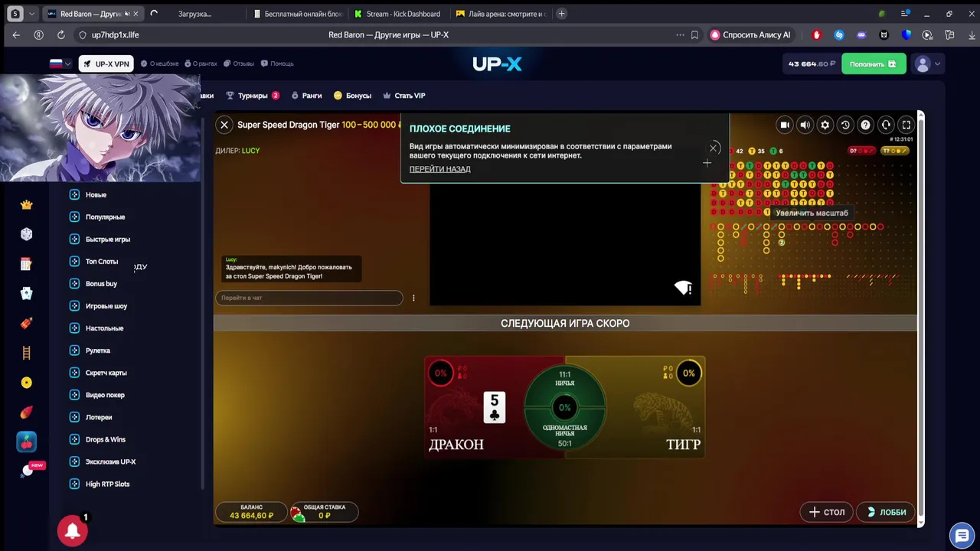Click the game panel vertical scrollbar
Viewport: 980px width, 551px height.
click(x=921, y=318)
